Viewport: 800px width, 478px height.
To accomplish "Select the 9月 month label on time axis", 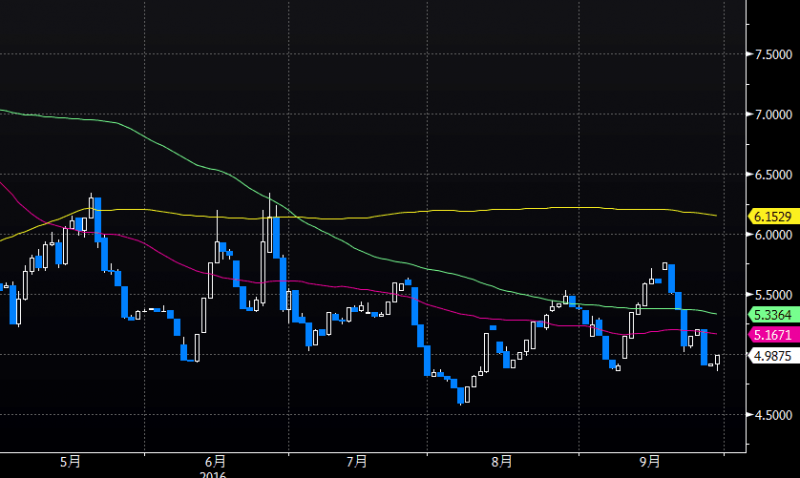I will pyautogui.click(x=649, y=462).
